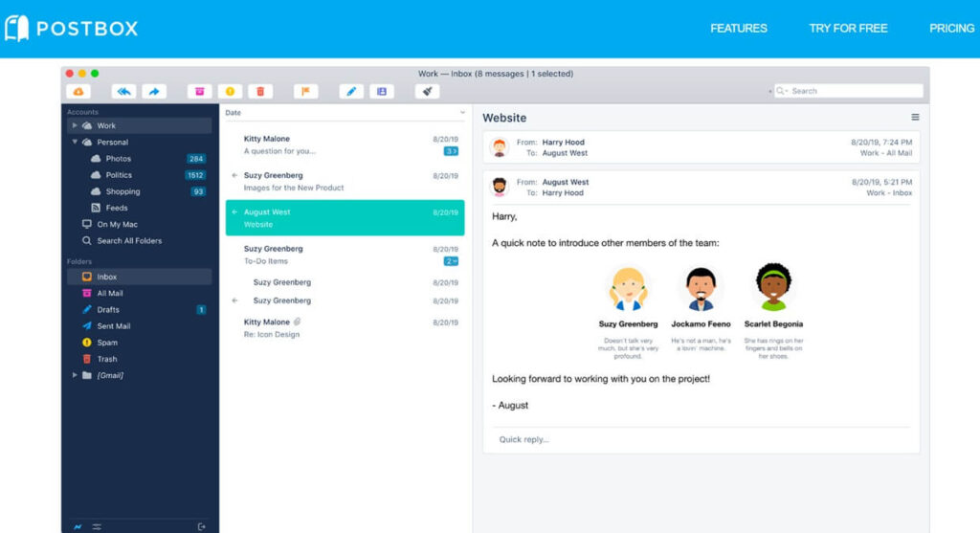Click Scarlet Begonia's team avatar image

[773, 287]
